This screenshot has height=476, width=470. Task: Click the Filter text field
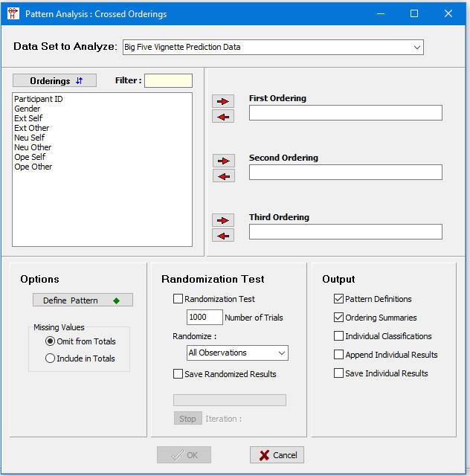(x=168, y=80)
